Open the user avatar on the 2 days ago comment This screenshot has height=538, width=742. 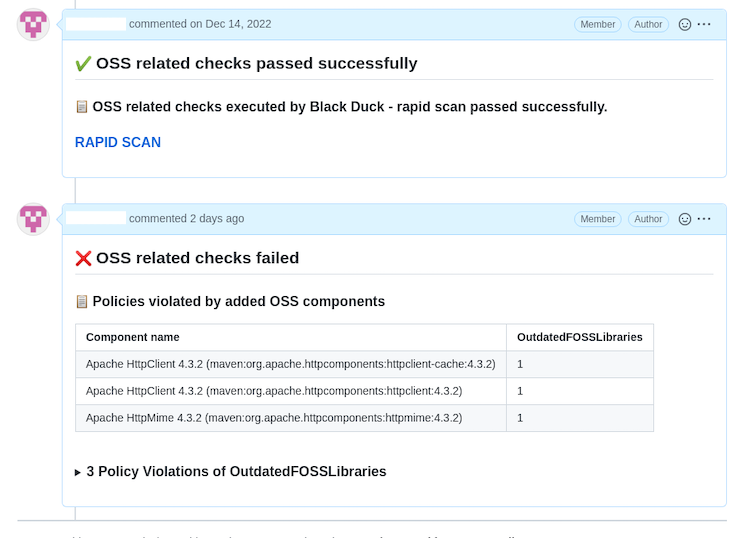33,219
